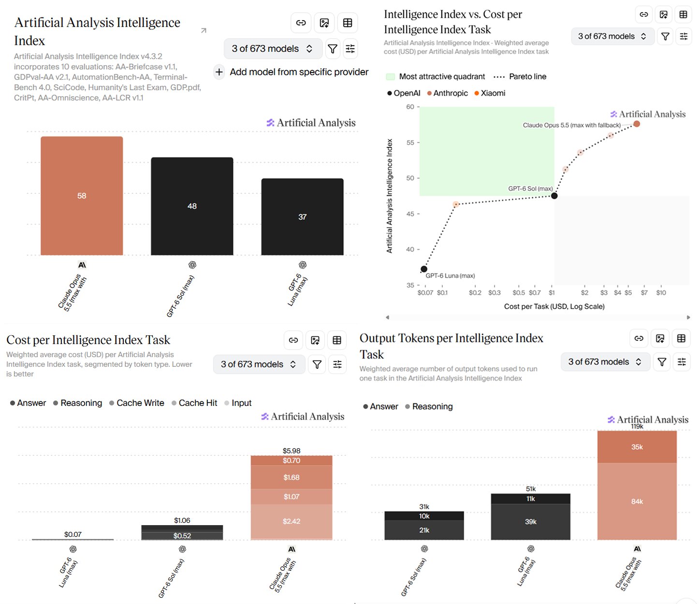Open model selector dropdown in Cost per Task chart
This screenshot has height=604, width=700.
click(x=259, y=364)
